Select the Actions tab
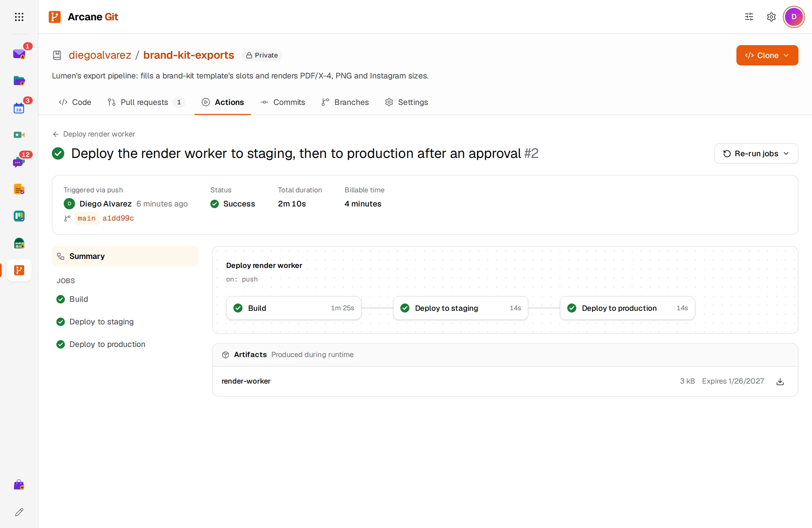Image resolution: width=812 pixels, height=528 pixels. click(222, 102)
